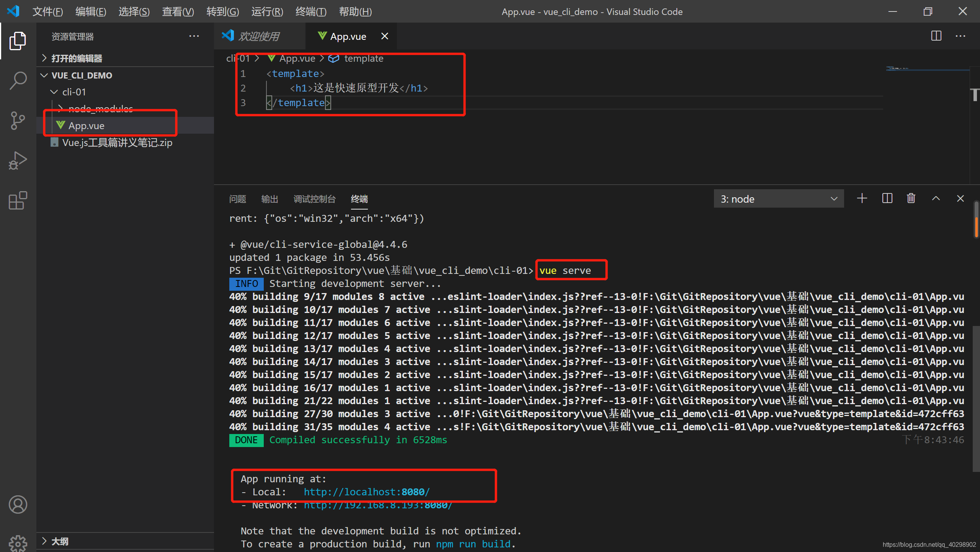Click the editor minimap preview

[x=928, y=69]
